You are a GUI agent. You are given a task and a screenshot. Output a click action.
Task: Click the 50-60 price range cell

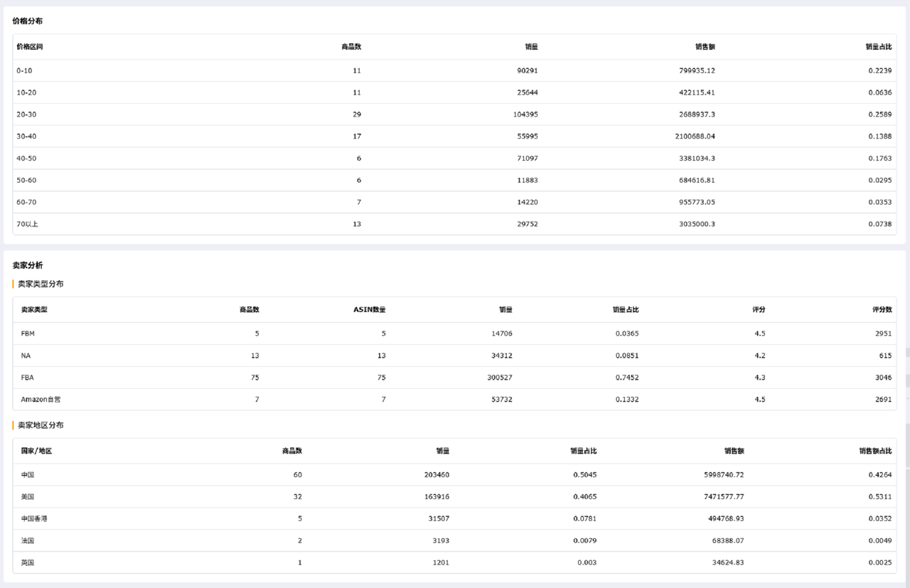click(26, 181)
